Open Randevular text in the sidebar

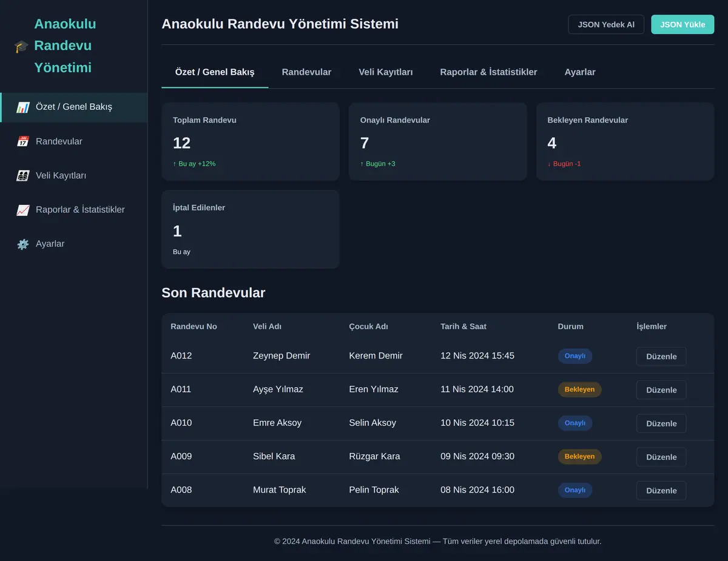coord(59,141)
